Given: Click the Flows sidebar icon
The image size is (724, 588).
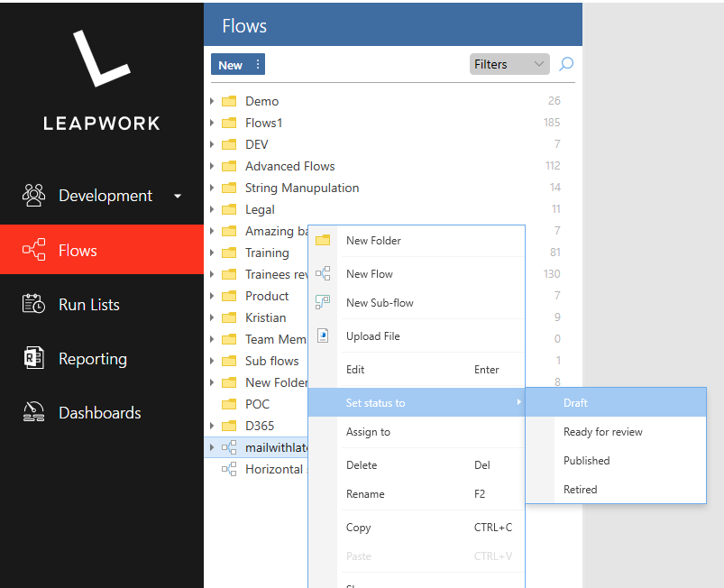Looking at the screenshot, I should pyautogui.click(x=33, y=250).
